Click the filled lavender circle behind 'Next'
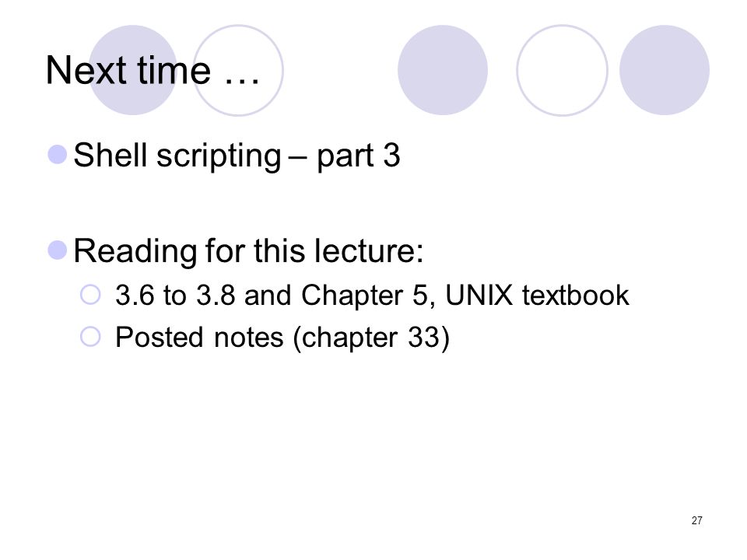This screenshot has width=747, height=560. coord(133,70)
